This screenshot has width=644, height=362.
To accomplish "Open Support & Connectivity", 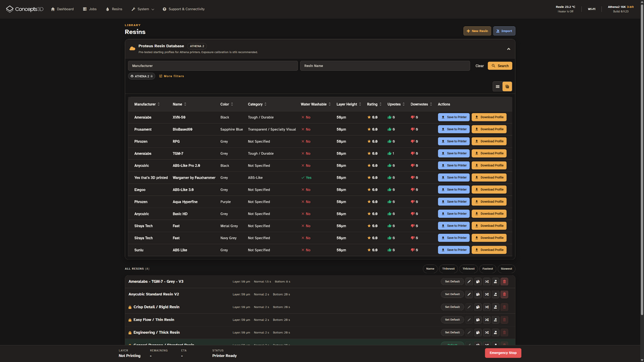I will 184,9.
